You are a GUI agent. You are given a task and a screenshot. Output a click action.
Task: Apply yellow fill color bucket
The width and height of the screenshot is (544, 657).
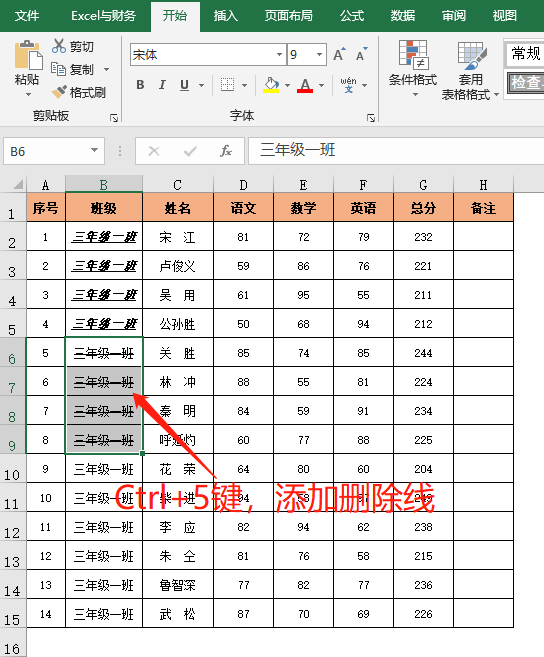(x=271, y=85)
